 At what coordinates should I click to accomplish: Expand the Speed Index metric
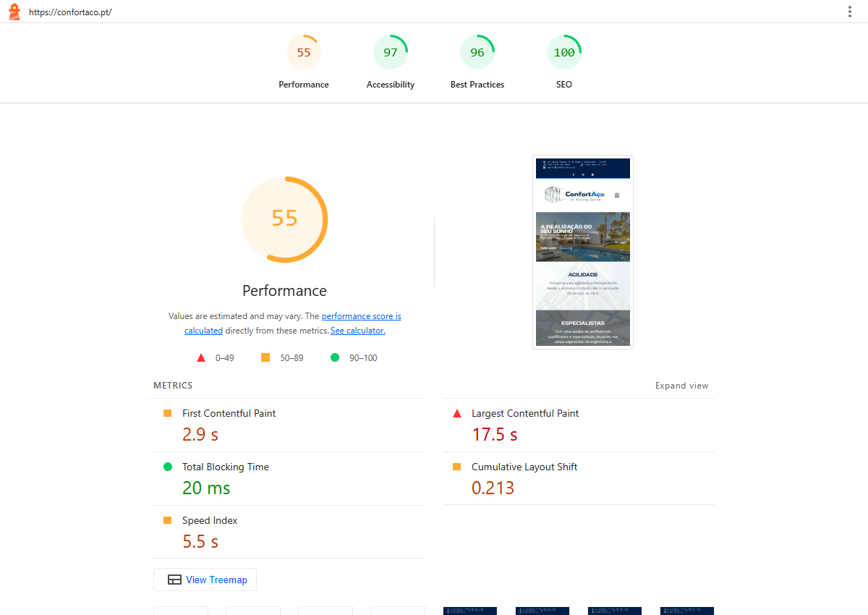tap(289, 533)
